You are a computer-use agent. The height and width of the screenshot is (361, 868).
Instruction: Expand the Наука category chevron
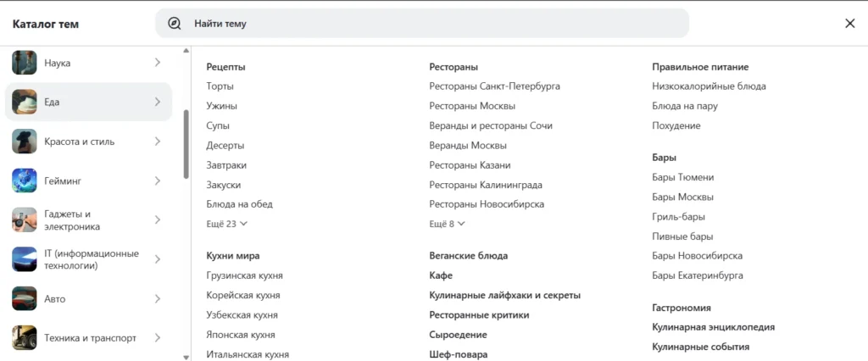(158, 63)
